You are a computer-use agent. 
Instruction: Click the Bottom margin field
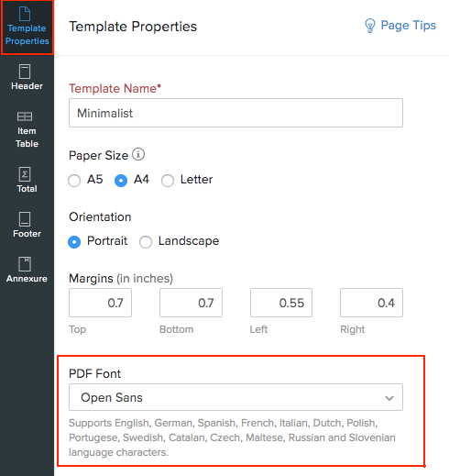tap(191, 303)
